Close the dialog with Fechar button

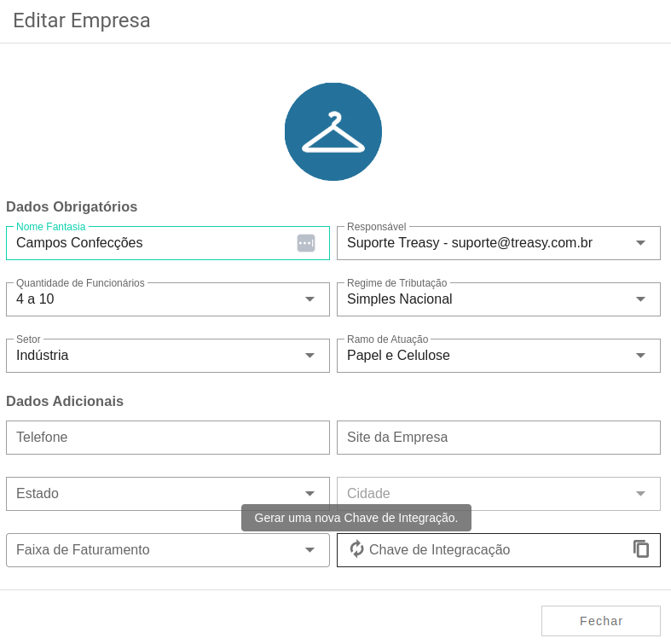pyautogui.click(x=601, y=621)
